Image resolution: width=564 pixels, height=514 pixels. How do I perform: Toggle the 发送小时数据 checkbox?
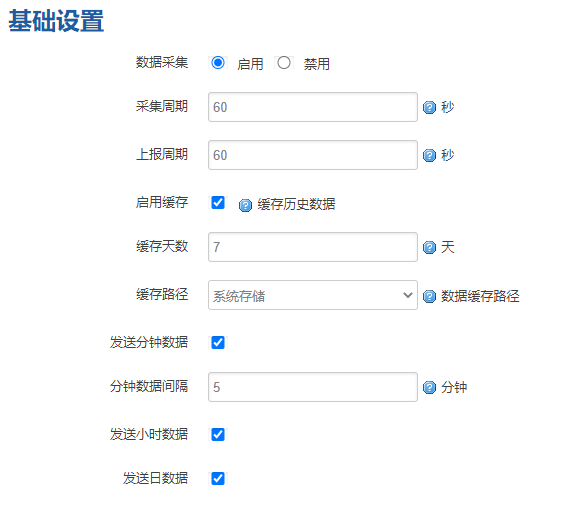coord(218,435)
